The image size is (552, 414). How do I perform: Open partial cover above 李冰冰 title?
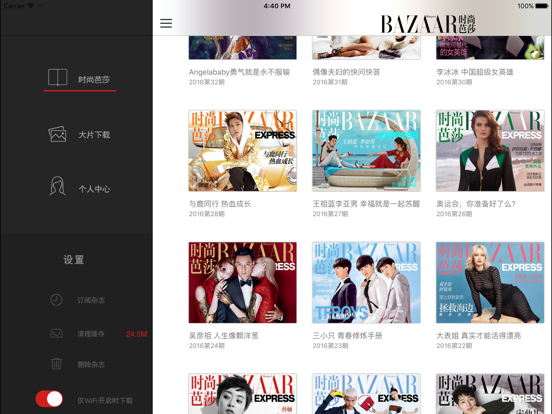(x=490, y=48)
